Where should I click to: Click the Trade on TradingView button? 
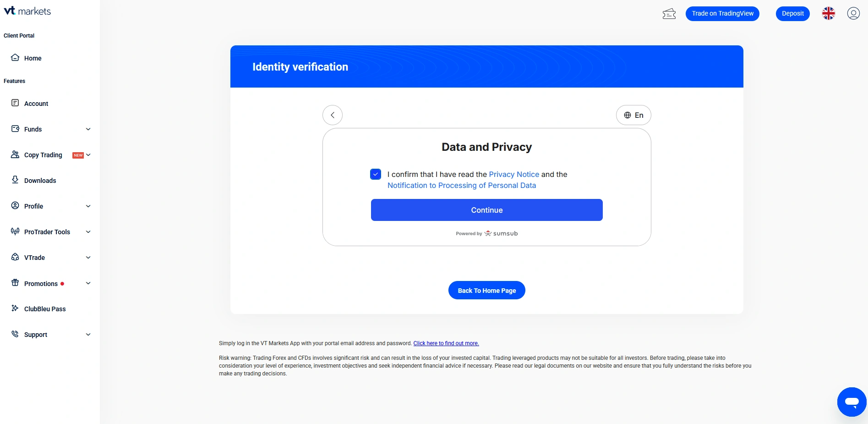tap(722, 13)
